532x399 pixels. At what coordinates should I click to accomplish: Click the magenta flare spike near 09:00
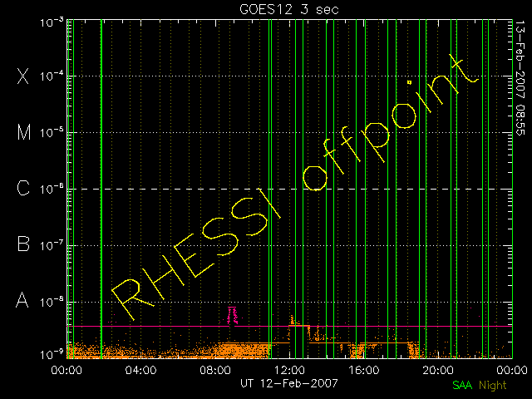tap(233, 316)
